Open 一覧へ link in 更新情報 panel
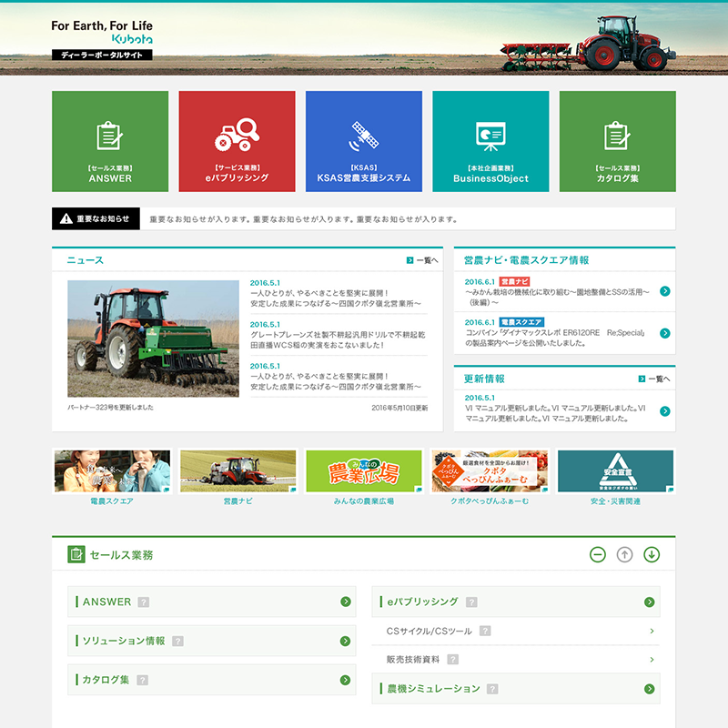This screenshot has height=728, width=728. (654, 379)
